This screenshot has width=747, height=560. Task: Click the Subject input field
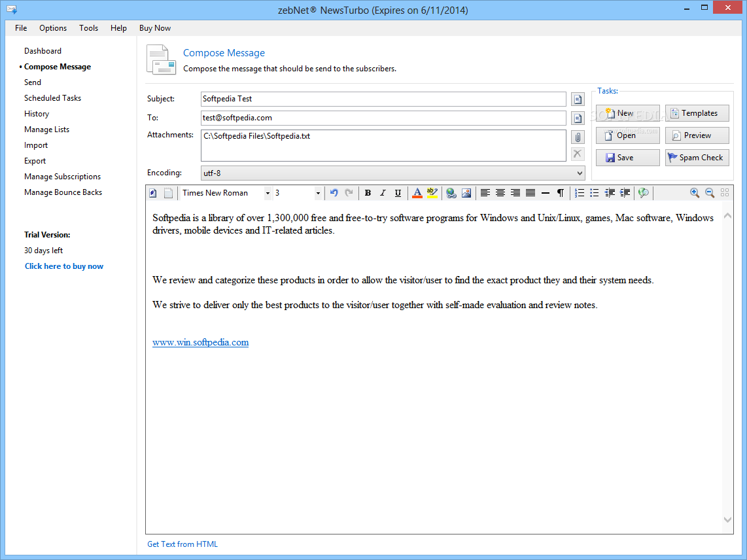click(383, 99)
